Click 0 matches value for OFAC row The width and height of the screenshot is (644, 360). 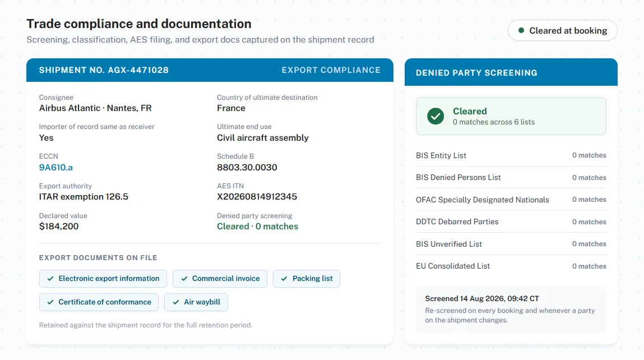(x=590, y=200)
